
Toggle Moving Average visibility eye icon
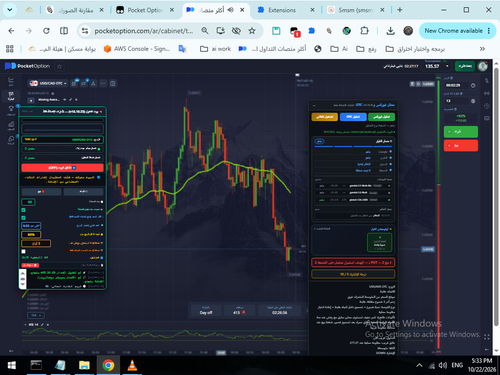pos(65,100)
